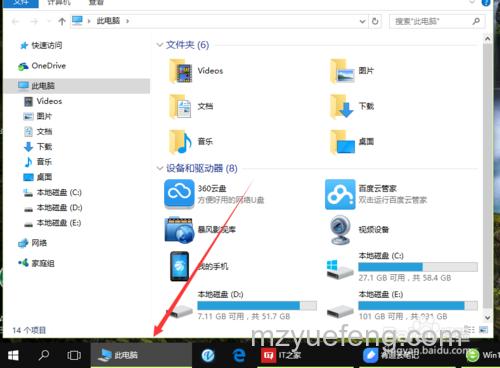
Task: Click breadcrumb chevron before 此电脑
Action: [x=89, y=21]
